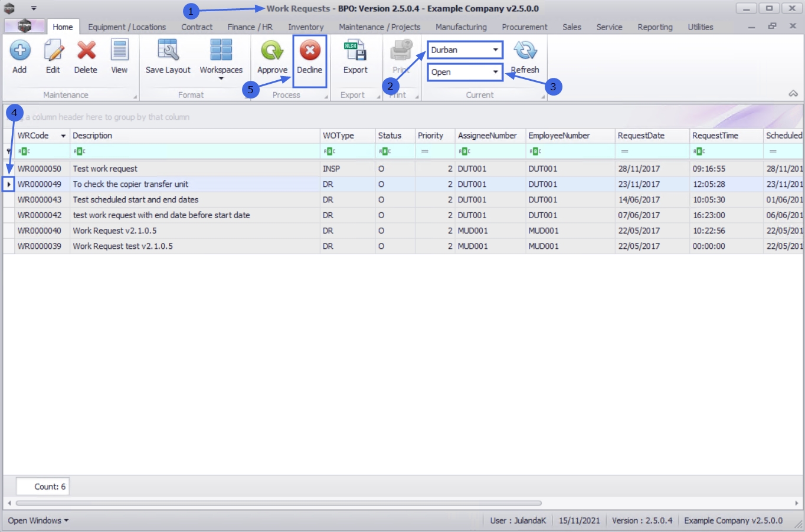805x532 pixels.
Task: Approve the selected work request
Action: [272, 57]
